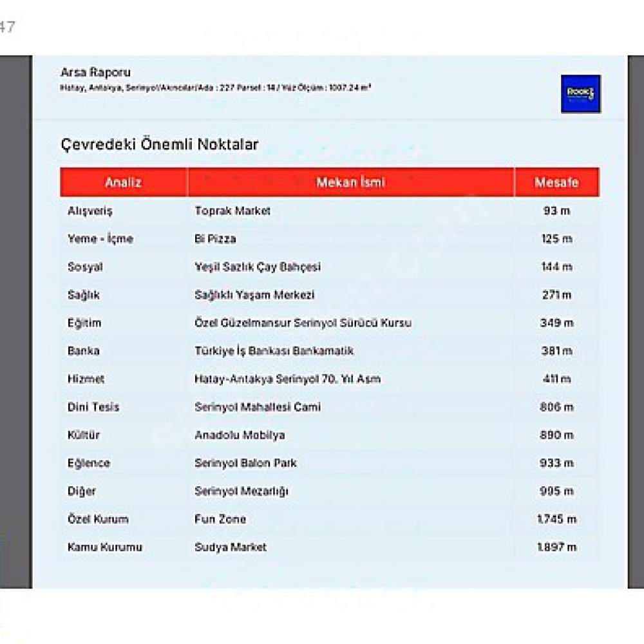Select Serinyol Mezarlığı entry
644x644 pixels.
[241, 491]
